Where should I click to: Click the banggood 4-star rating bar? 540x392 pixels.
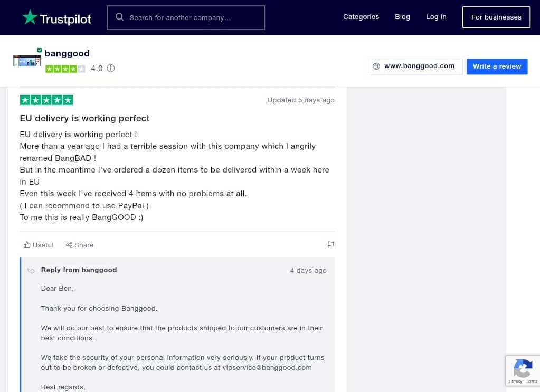tap(65, 69)
